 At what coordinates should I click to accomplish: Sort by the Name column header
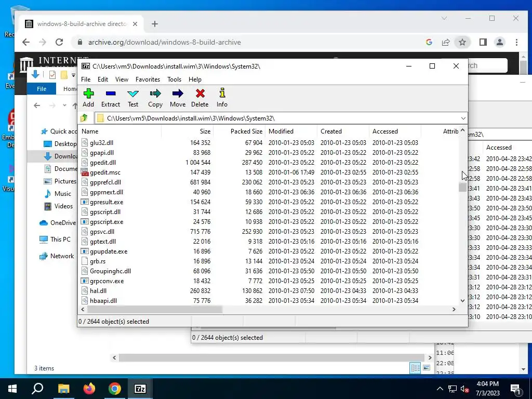click(x=119, y=131)
